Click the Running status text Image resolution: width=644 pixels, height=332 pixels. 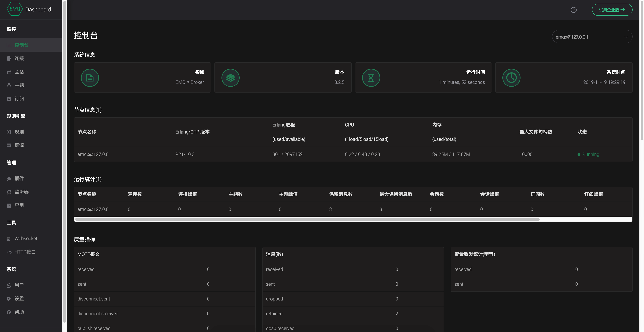coord(590,154)
